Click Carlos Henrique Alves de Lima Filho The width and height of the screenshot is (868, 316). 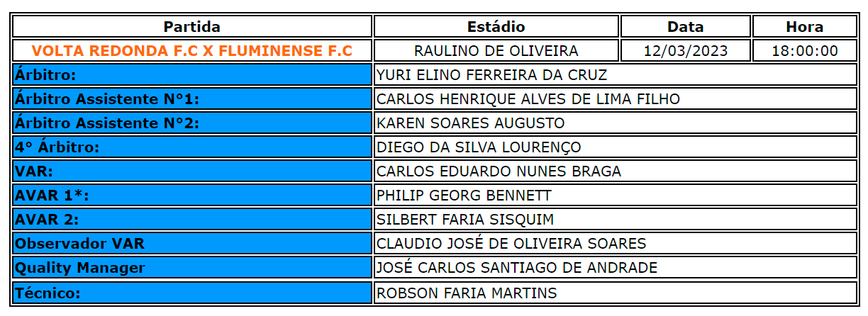pos(528,99)
